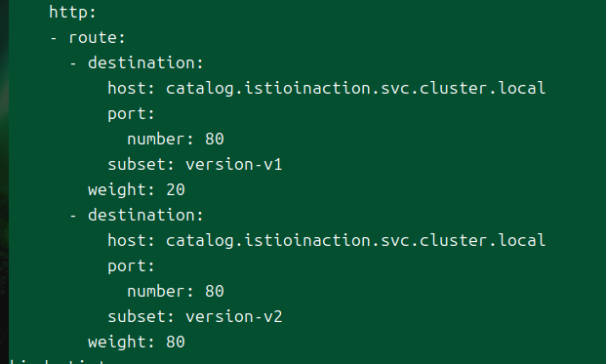Click the dash before the second "destination:"
The width and height of the screenshot is (606, 364).
tap(73, 216)
